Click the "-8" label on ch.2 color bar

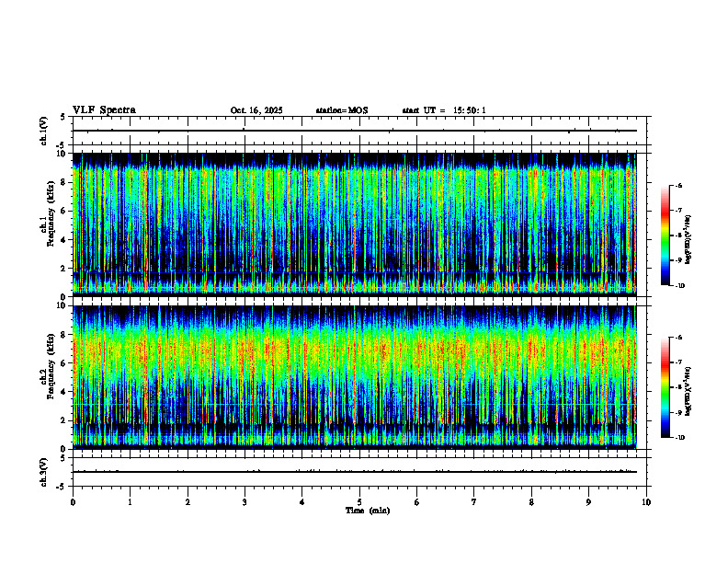pos(678,387)
